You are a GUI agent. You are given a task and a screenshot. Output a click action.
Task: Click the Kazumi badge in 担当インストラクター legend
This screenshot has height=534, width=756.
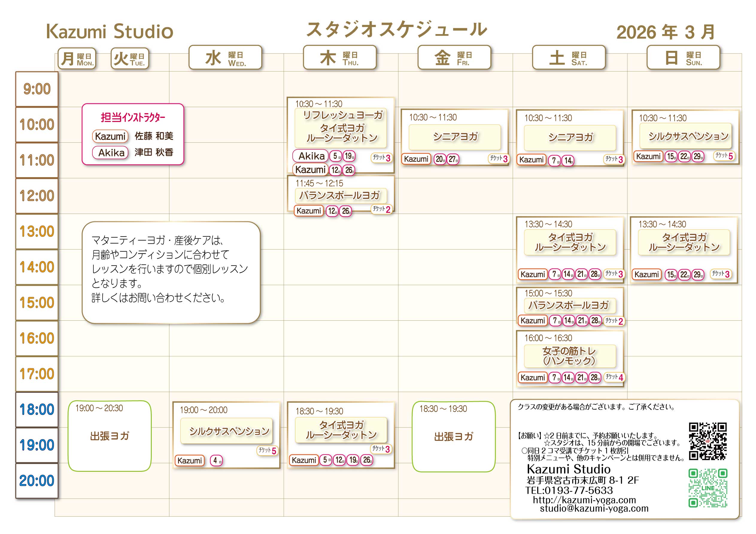coord(110,136)
